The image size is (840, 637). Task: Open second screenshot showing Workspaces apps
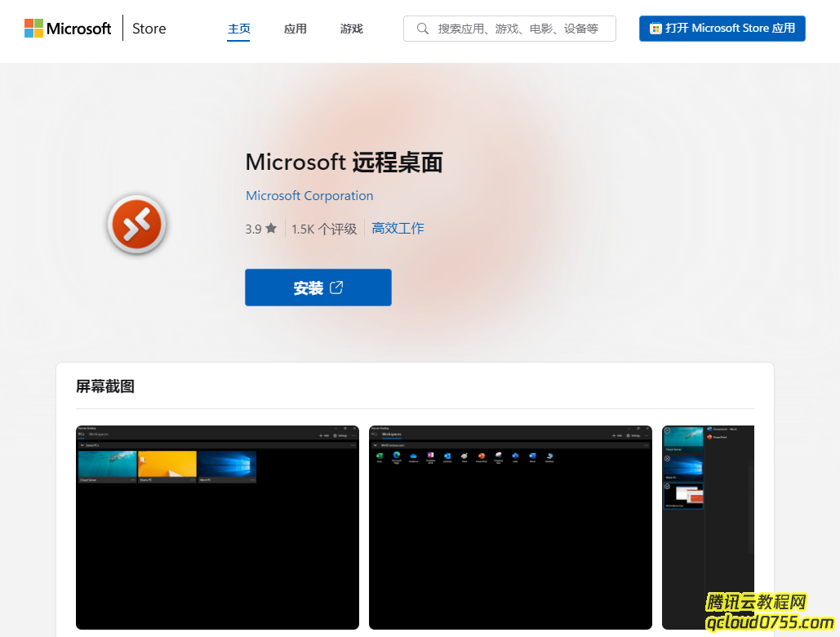(510, 528)
